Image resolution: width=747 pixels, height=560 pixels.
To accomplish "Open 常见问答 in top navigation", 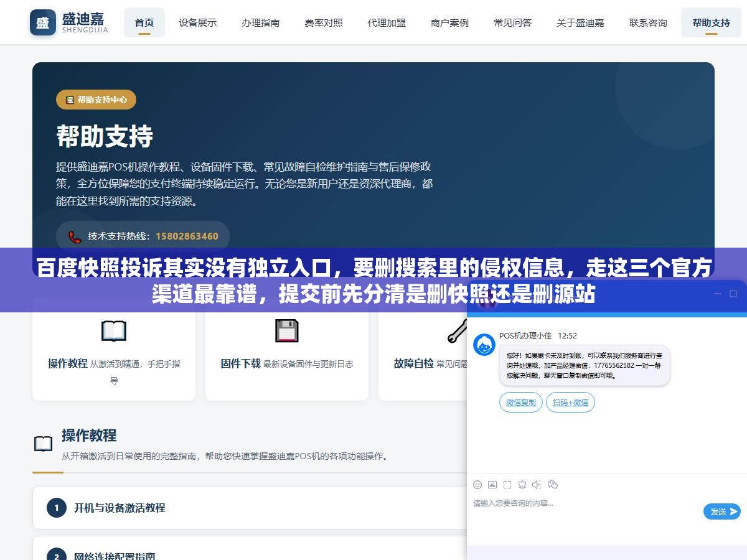I will point(513,22).
